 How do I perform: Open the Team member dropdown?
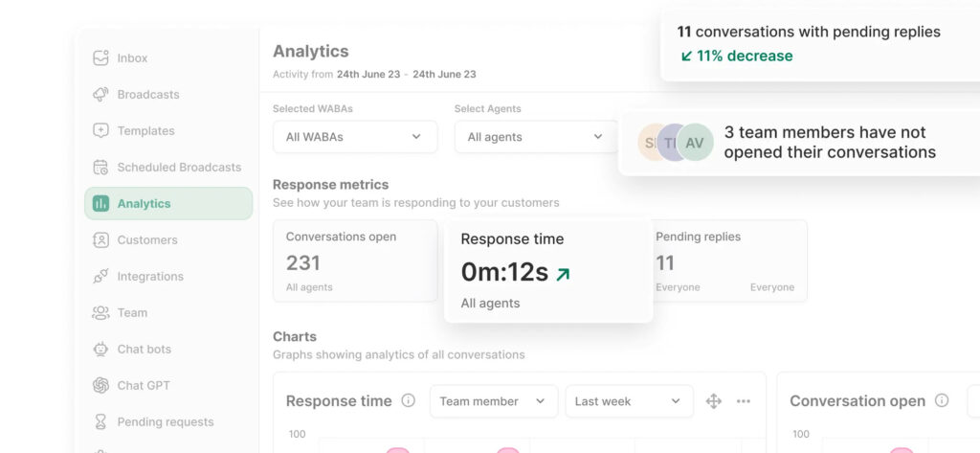pyautogui.click(x=493, y=401)
